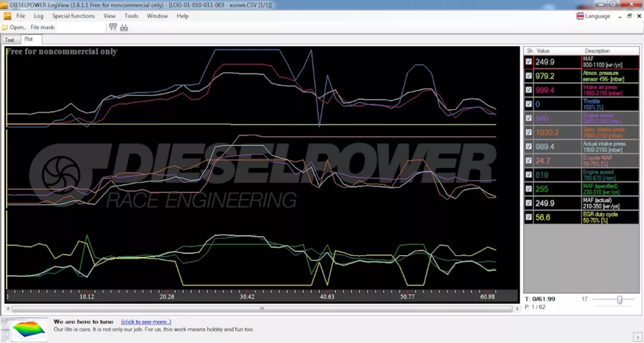644x343 pixels.
Task: Toggle the Throttle 100% channel checkbox
Action: click(x=528, y=104)
